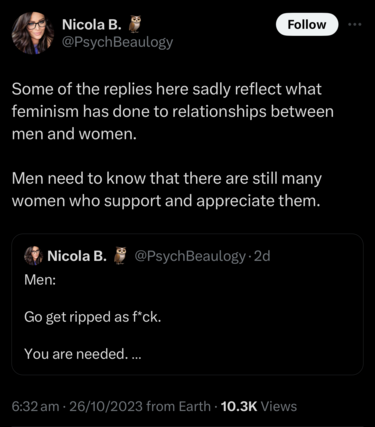This screenshot has height=427, width=375.
Task: Open the @PsychBeaulogy handle in the quoted tweet
Action: click(190, 256)
